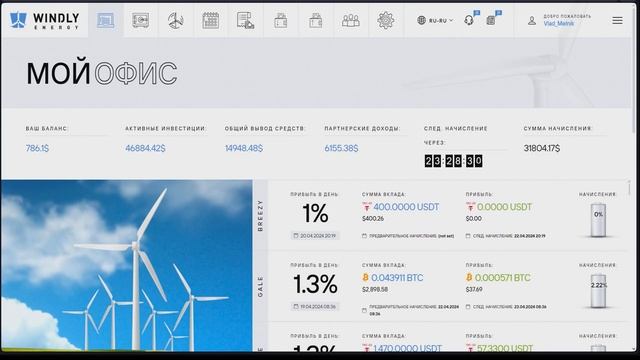640x360 pixels.
Task: Click the profit amount 0.000571 BTC
Action: click(502, 278)
